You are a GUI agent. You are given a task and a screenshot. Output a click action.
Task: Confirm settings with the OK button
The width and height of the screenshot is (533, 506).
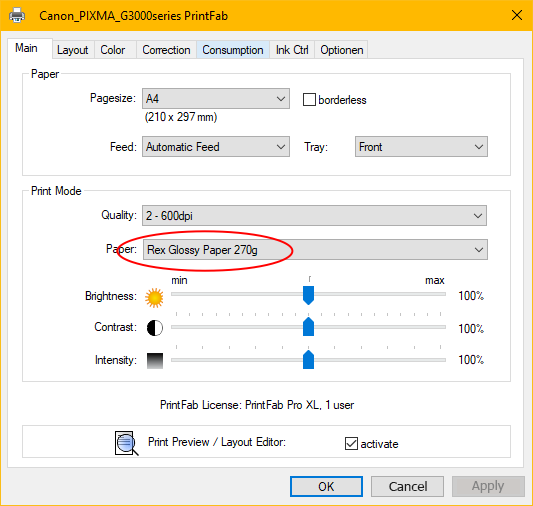326,486
